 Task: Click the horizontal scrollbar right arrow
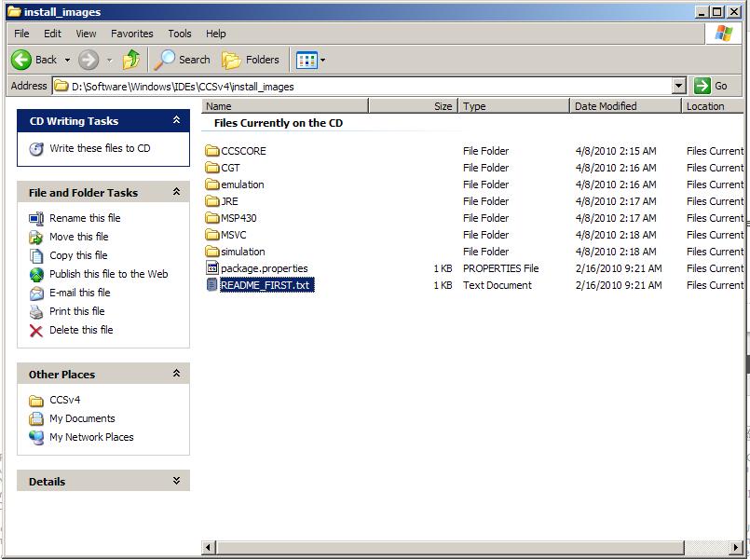pyautogui.click(x=737, y=547)
